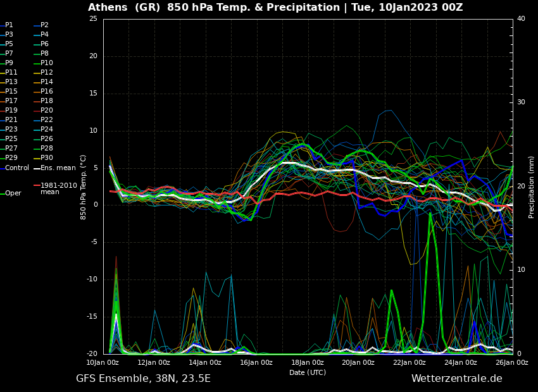Click the P6 legend label
Image resolution: width=538 pixels, height=392 pixels.
[x=41, y=44]
